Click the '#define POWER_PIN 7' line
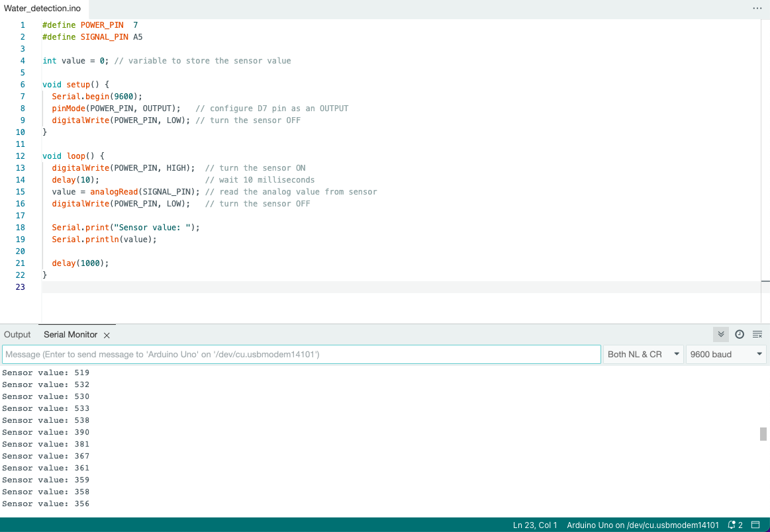The image size is (770, 532). (90, 25)
